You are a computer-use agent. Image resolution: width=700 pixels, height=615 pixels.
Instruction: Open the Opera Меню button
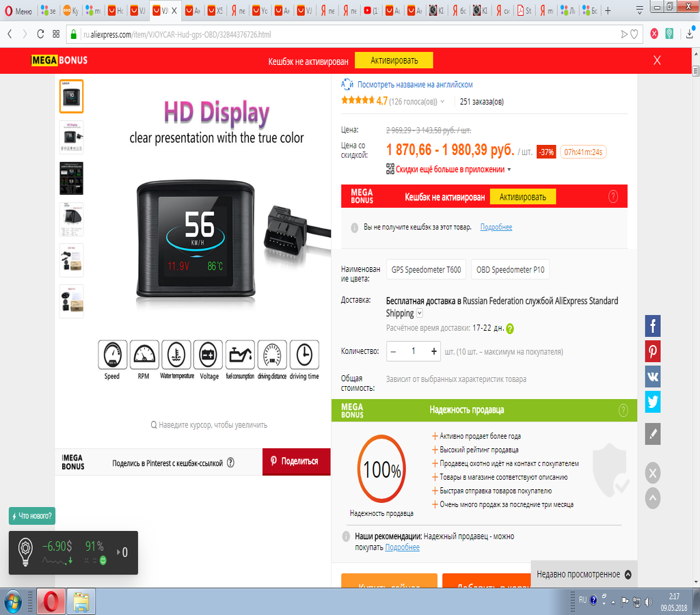(18, 10)
